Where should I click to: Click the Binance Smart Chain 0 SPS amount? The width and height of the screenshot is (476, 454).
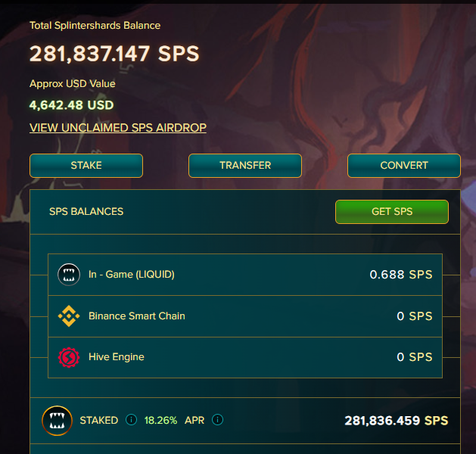tap(415, 316)
